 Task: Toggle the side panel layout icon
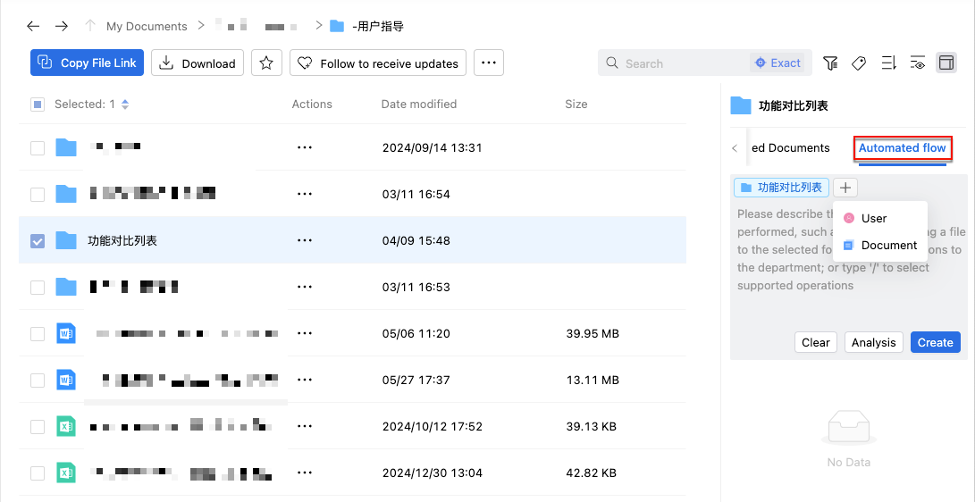945,63
